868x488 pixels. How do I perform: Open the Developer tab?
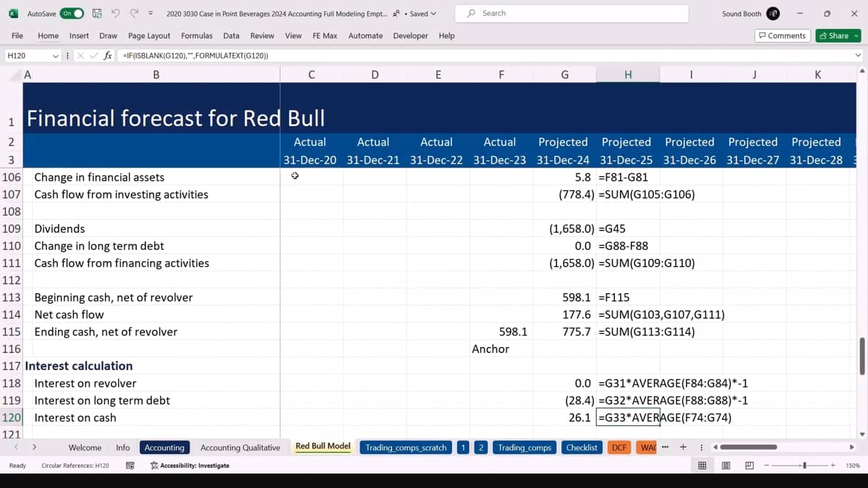click(x=411, y=35)
